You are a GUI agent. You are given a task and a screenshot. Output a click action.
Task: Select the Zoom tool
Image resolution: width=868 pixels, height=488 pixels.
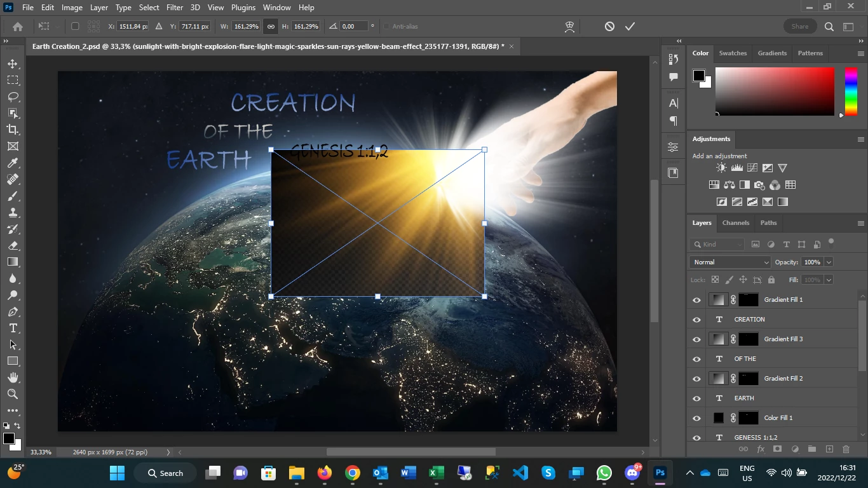13,394
